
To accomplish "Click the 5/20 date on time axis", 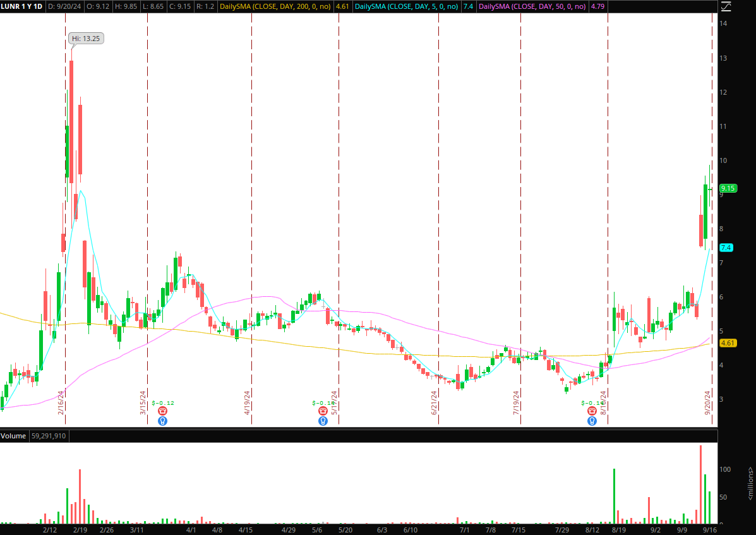I will pos(345,530).
